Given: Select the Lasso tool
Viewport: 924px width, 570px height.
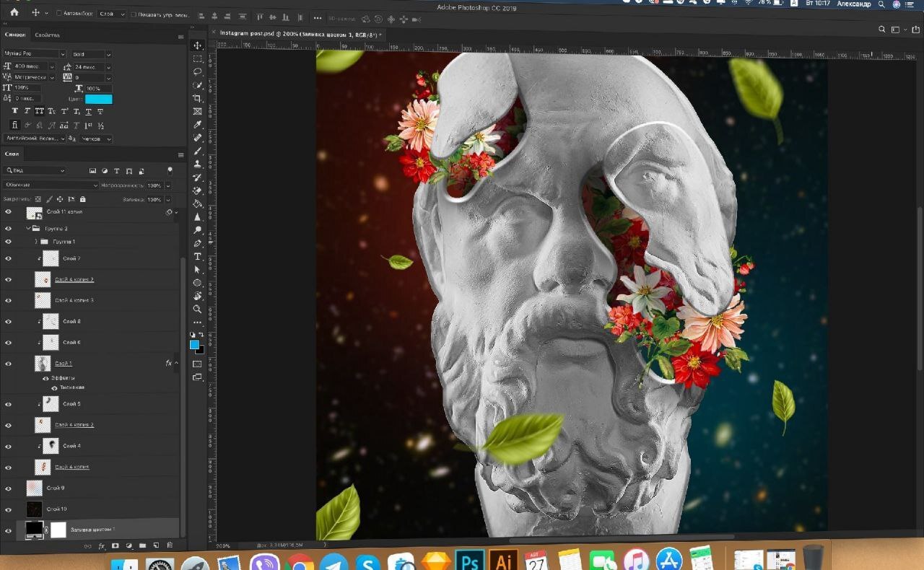Looking at the screenshot, I should point(197,71).
